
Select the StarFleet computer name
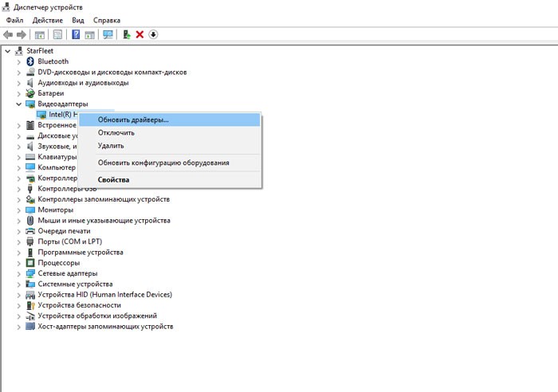[x=40, y=51]
